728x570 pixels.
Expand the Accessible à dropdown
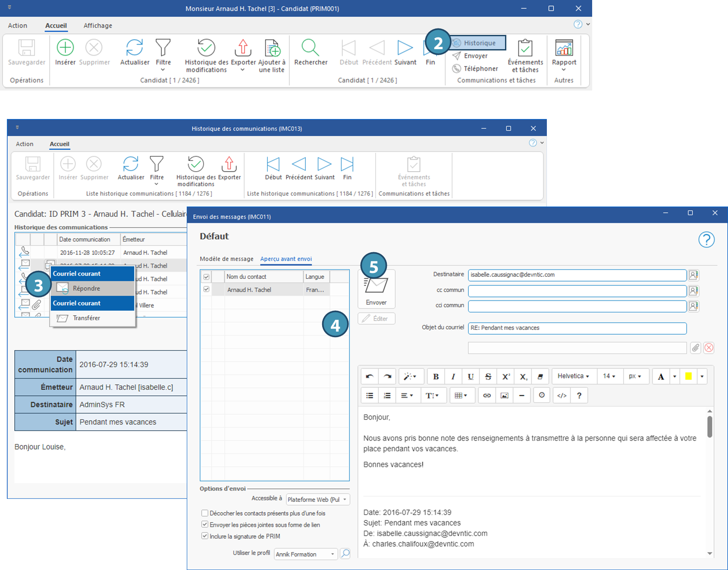tap(317, 499)
